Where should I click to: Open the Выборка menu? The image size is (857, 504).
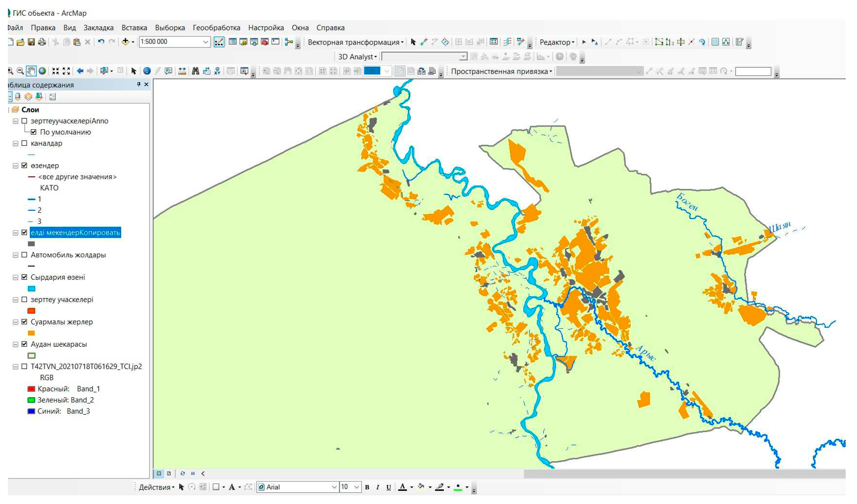170,28
